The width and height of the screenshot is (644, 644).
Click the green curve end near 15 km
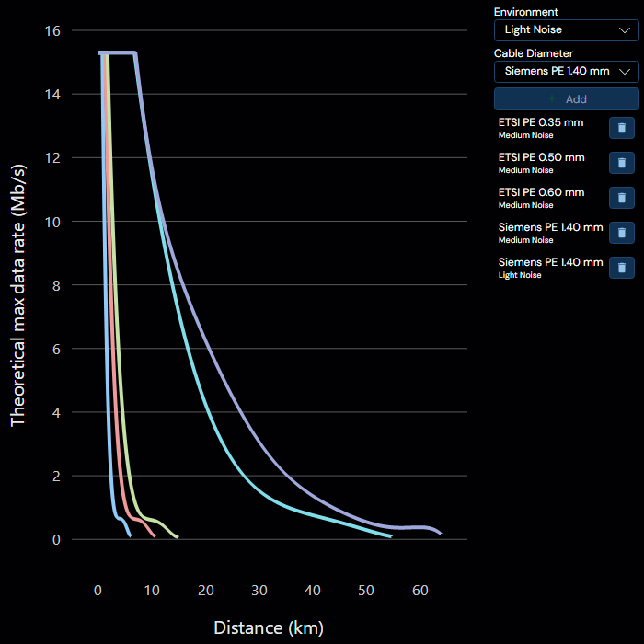[x=176, y=535]
